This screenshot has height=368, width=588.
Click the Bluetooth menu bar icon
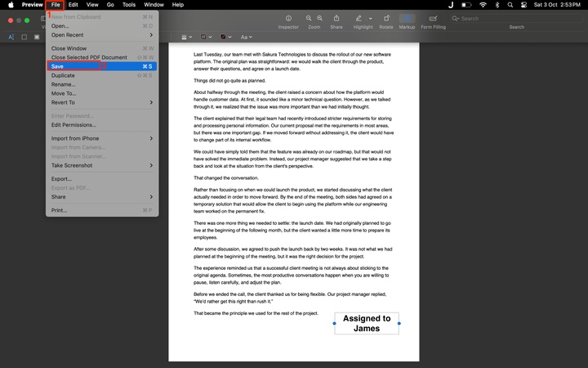[x=497, y=5]
